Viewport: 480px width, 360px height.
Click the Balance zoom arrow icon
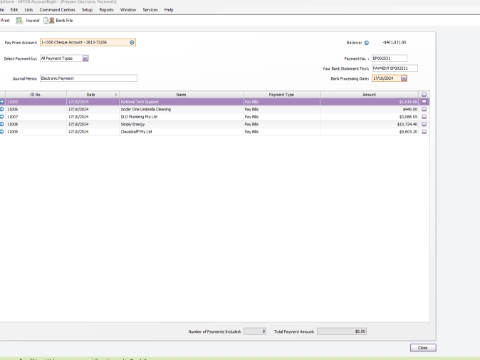(367, 43)
